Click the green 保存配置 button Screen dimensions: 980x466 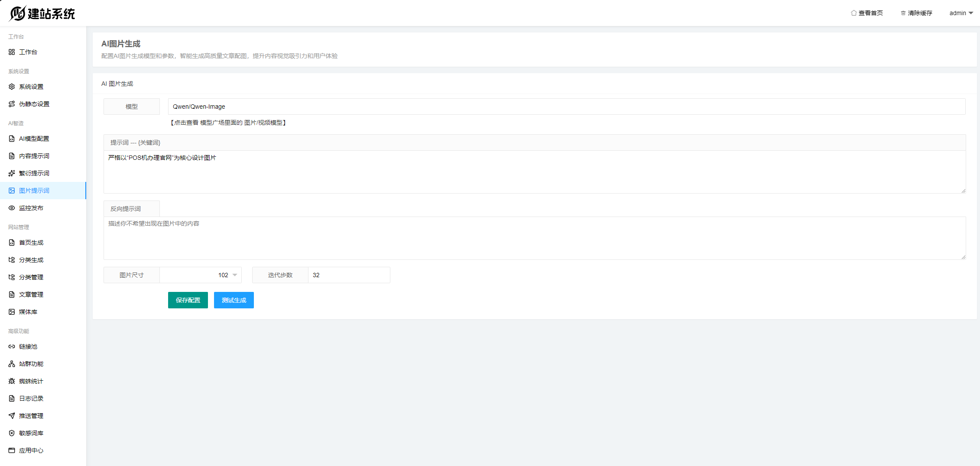188,300
